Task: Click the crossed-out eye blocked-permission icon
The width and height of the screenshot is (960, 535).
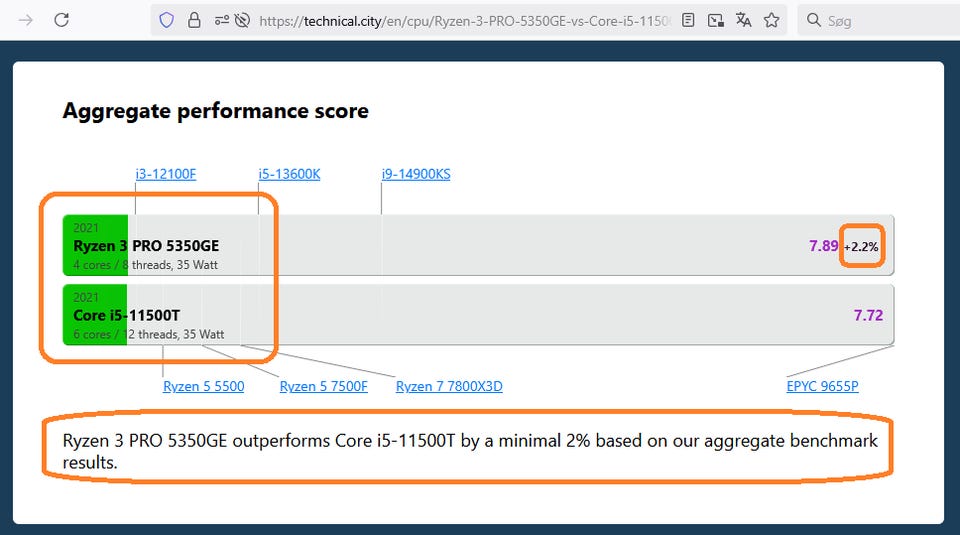Action: pos(242,20)
